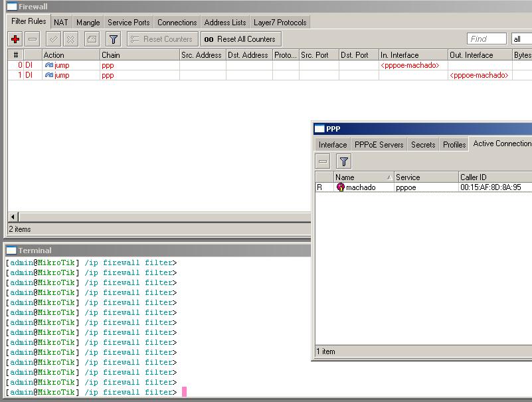Click the Firewall scrollbar's left arrow
Image resolution: width=532 pixels, height=402 pixels.
point(13,217)
